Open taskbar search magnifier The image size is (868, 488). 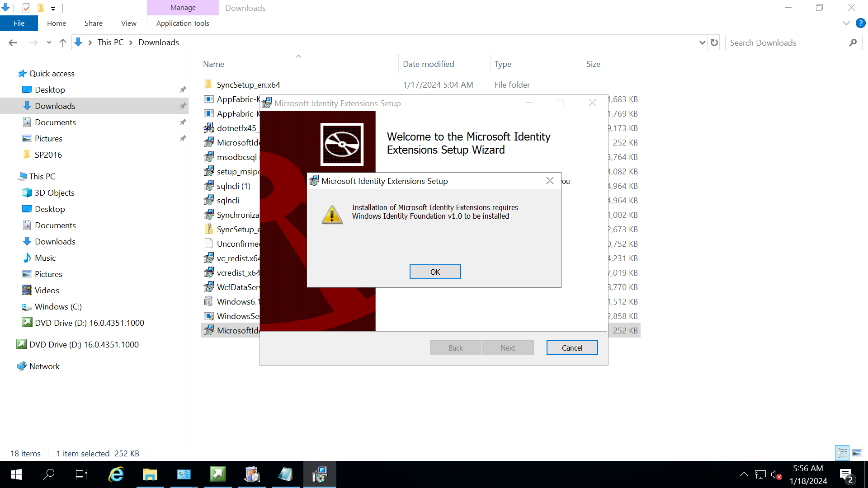[49, 474]
